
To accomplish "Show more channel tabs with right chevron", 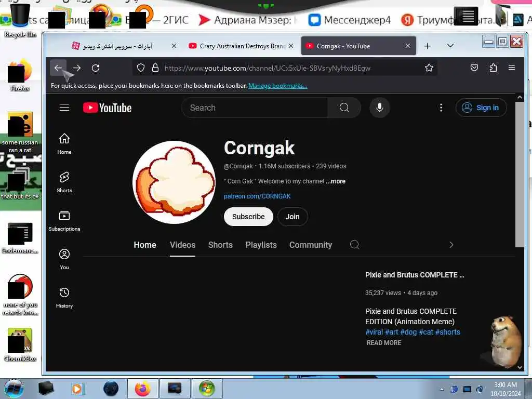I will tap(451, 245).
